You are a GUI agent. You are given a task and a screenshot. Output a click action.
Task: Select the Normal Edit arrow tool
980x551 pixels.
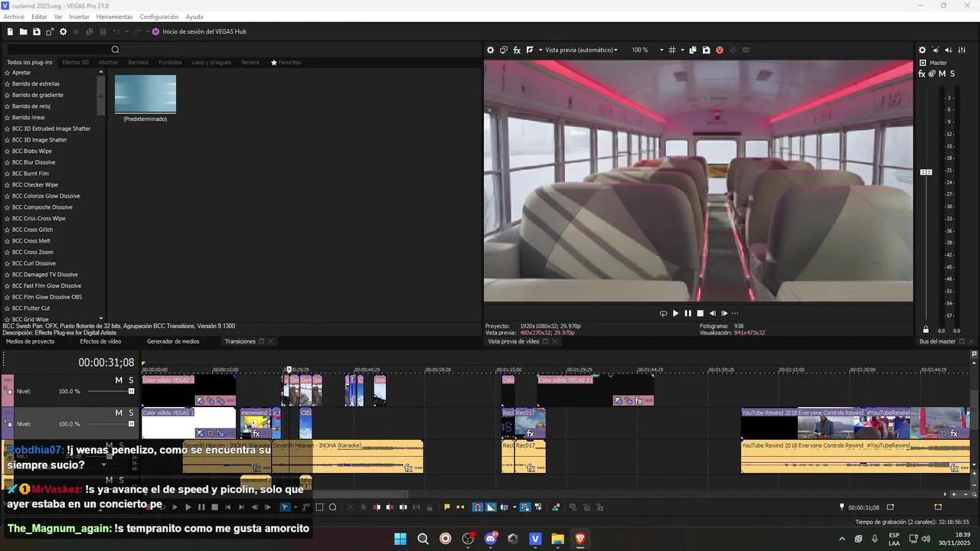click(x=285, y=507)
